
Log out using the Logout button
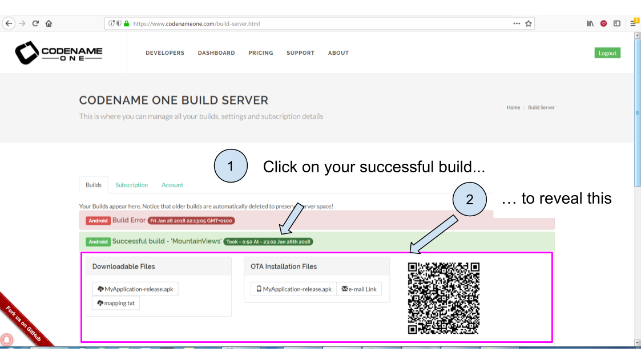(x=607, y=53)
